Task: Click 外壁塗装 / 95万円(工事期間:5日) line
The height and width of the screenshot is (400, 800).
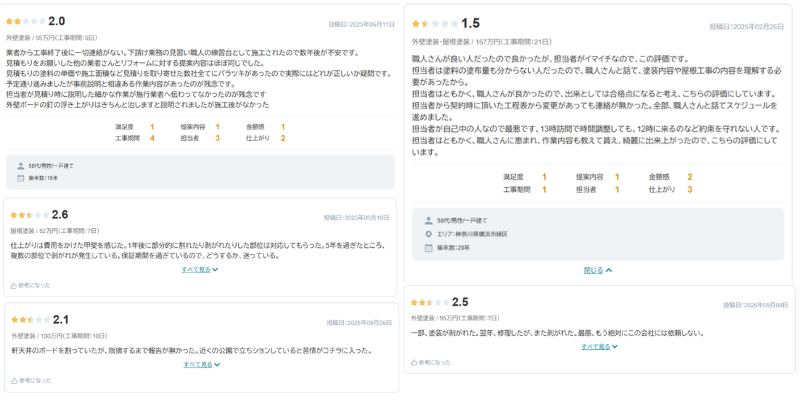Action: click(52, 38)
